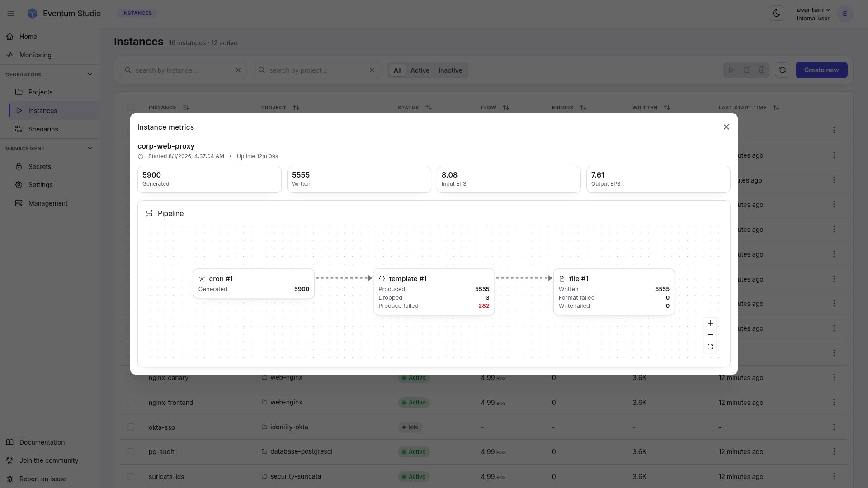868x488 pixels.
Task: Open the hamburger menu in the header
Action: click(x=11, y=14)
